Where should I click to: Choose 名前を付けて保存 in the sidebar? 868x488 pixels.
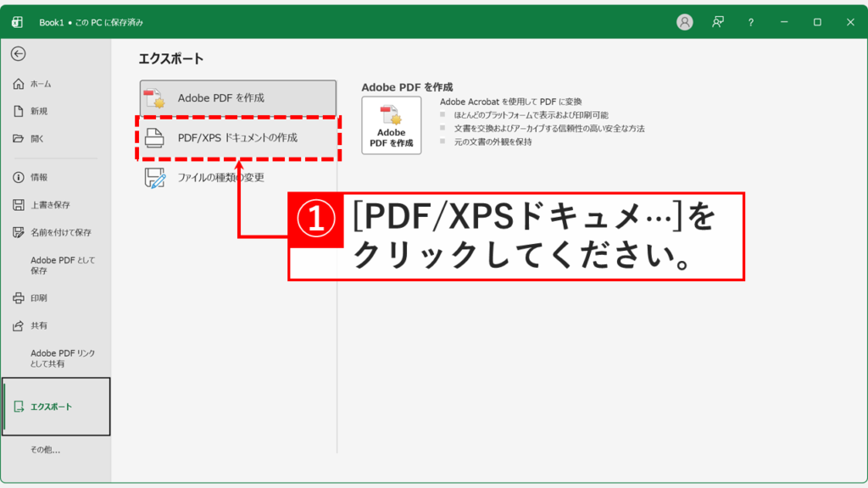55,232
